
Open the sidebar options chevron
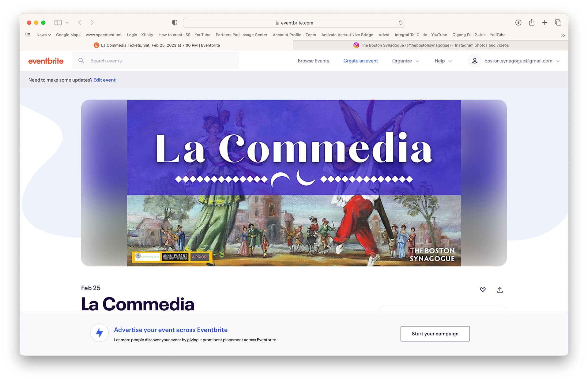coord(67,23)
